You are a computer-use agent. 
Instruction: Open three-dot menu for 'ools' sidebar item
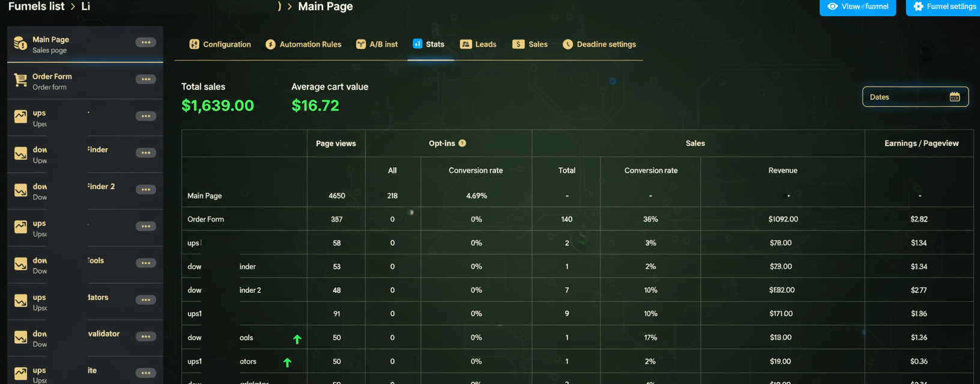click(146, 263)
